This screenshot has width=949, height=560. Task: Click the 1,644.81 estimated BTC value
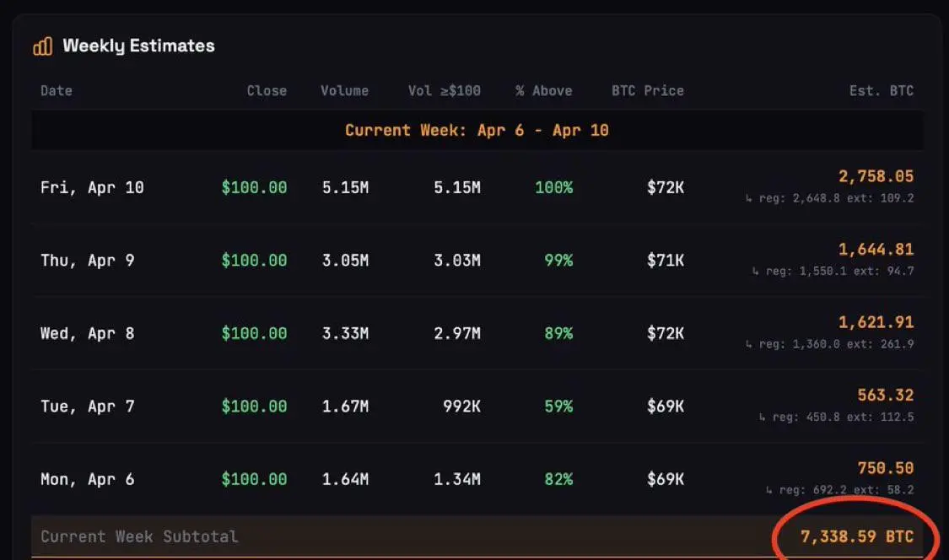coord(876,250)
